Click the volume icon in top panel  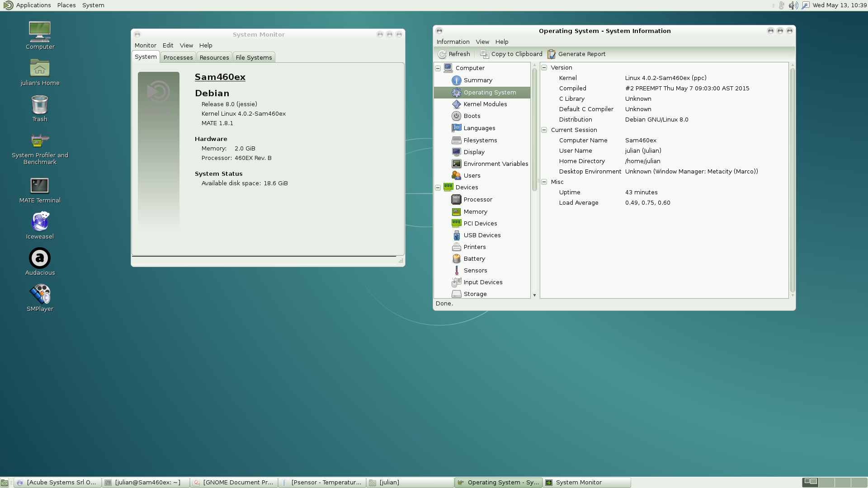(793, 5)
